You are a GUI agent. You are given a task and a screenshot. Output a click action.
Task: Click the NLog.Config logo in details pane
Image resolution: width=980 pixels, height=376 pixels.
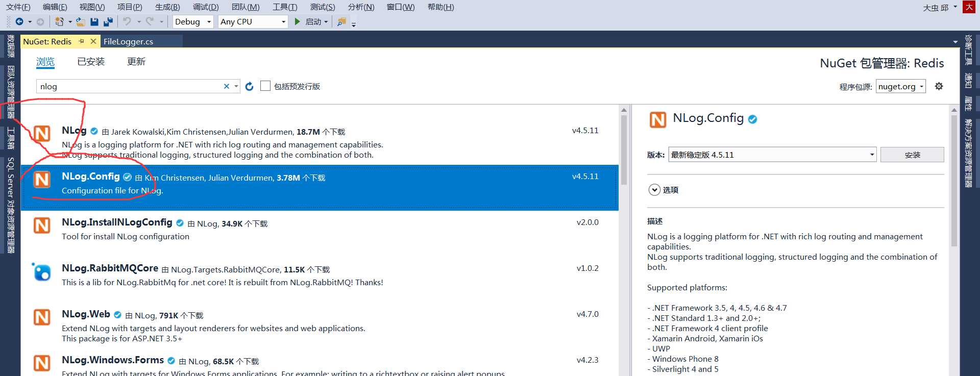(658, 120)
